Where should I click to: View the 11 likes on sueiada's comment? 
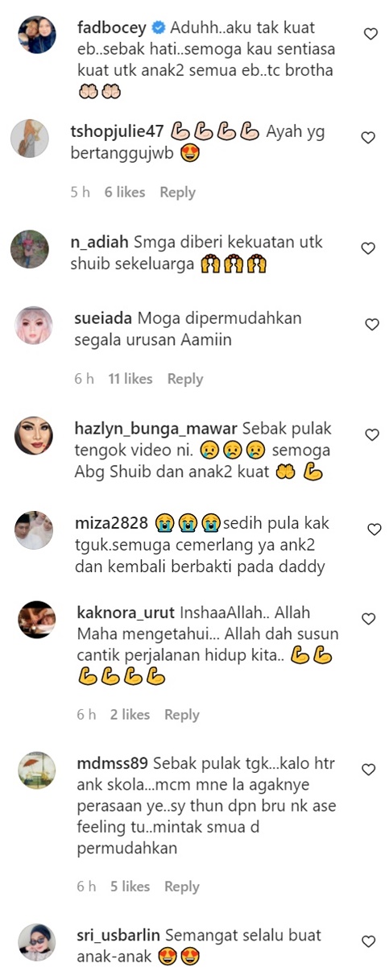(x=130, y=379)
